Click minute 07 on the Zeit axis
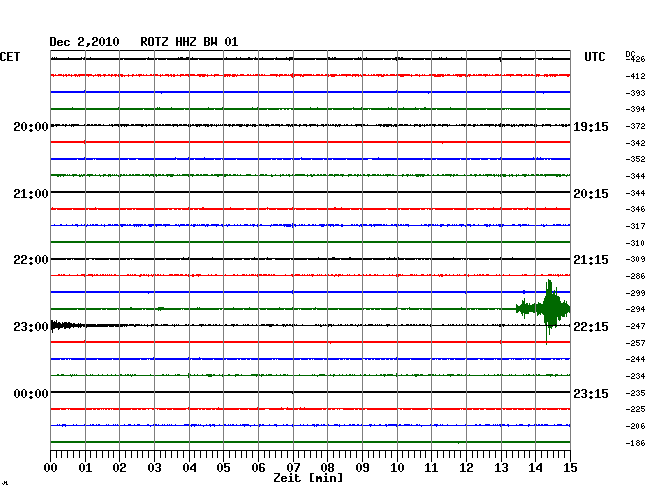 (x=293, y=468)
